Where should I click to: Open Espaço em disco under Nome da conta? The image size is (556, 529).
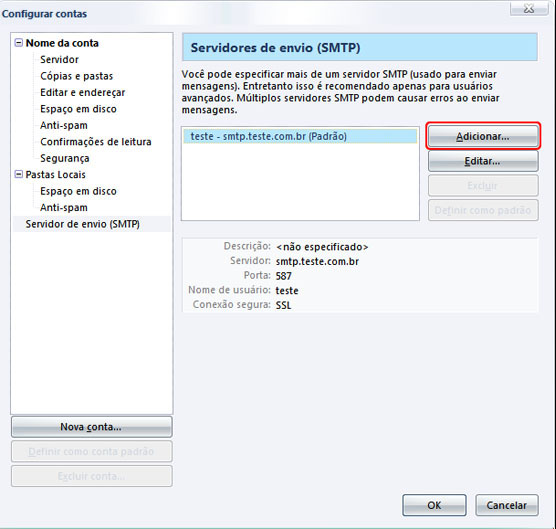pos(78,109)
